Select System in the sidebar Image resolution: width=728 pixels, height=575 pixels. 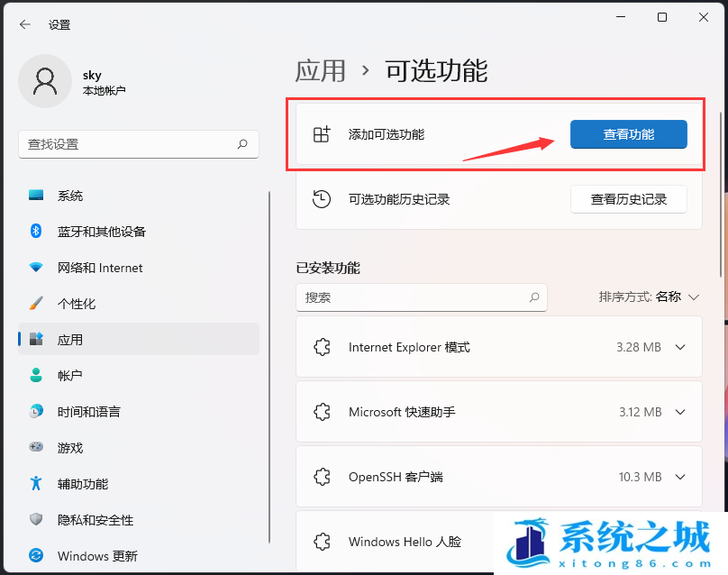69,196
